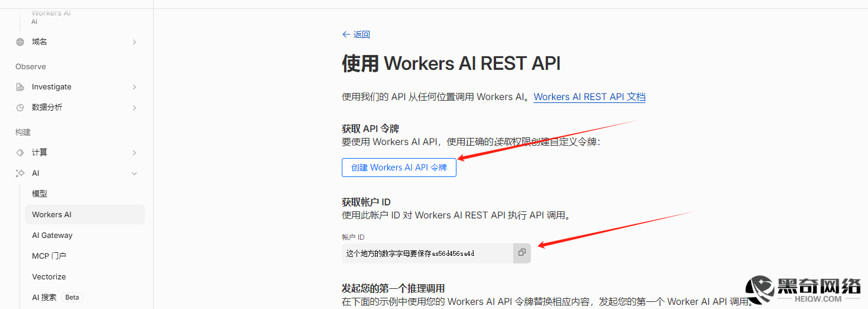The width and height of the screenshot is (868, 309).
Task: Click the AI sparkle icon in sidebar
Action: coord(20,173)
